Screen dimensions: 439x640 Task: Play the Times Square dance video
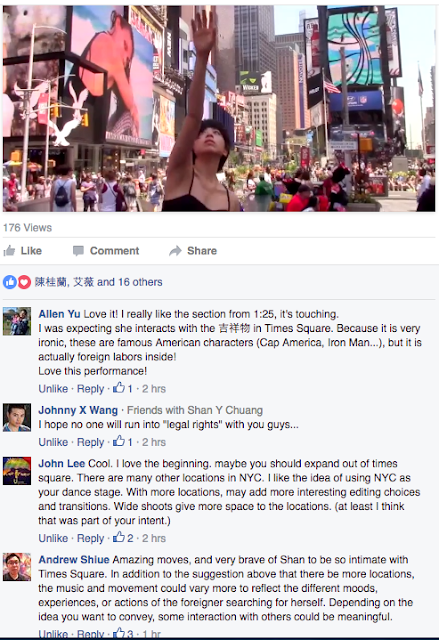point(219,109)
